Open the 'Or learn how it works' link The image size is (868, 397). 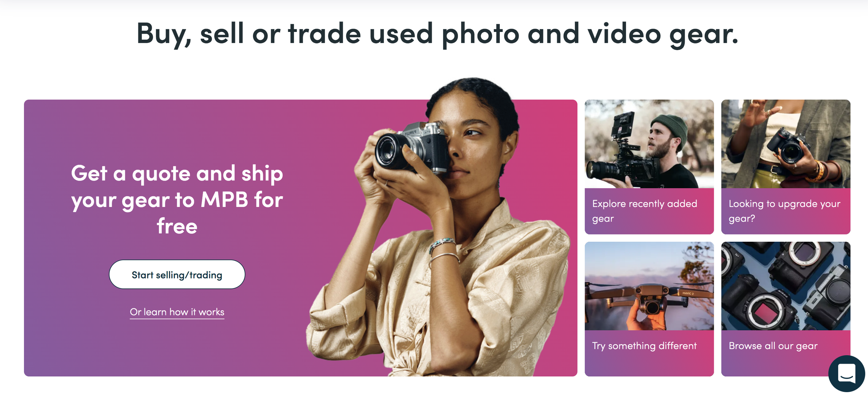pyautogui.click(x=177, y=312)
